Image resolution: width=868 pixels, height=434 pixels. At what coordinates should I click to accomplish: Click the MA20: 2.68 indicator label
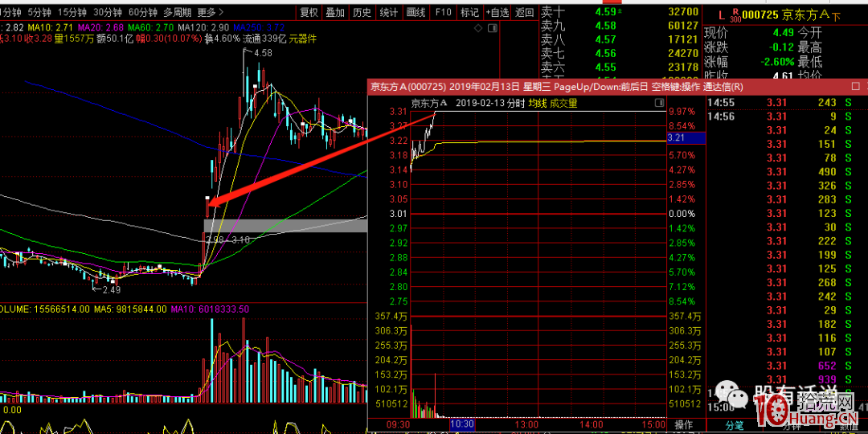[x=101, y=27]
